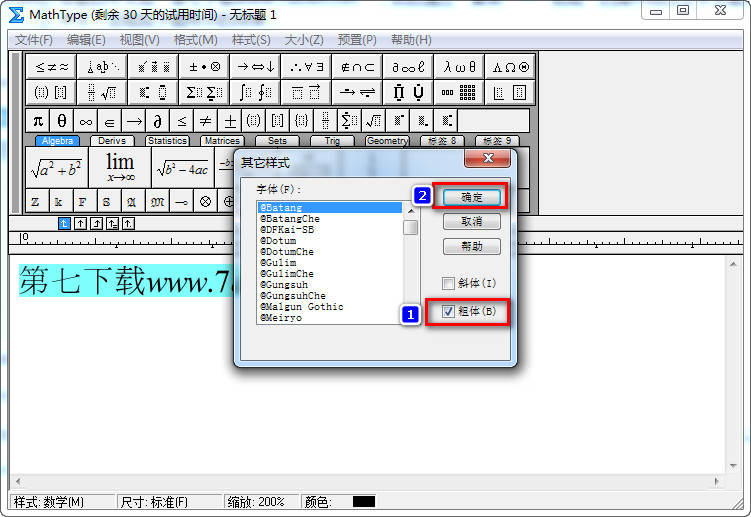Open the products and set theory templates palette

click(x=408, y=92)
